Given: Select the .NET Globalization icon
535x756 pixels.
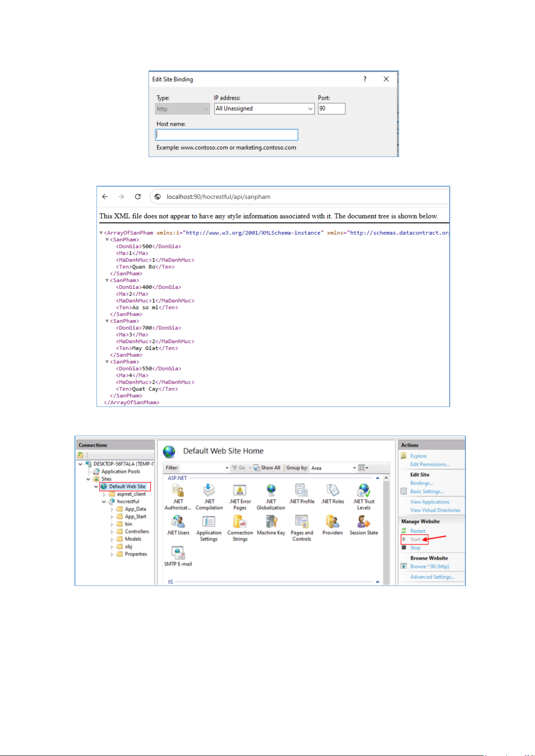Looking at the screenshot, I should click(271, 490).
